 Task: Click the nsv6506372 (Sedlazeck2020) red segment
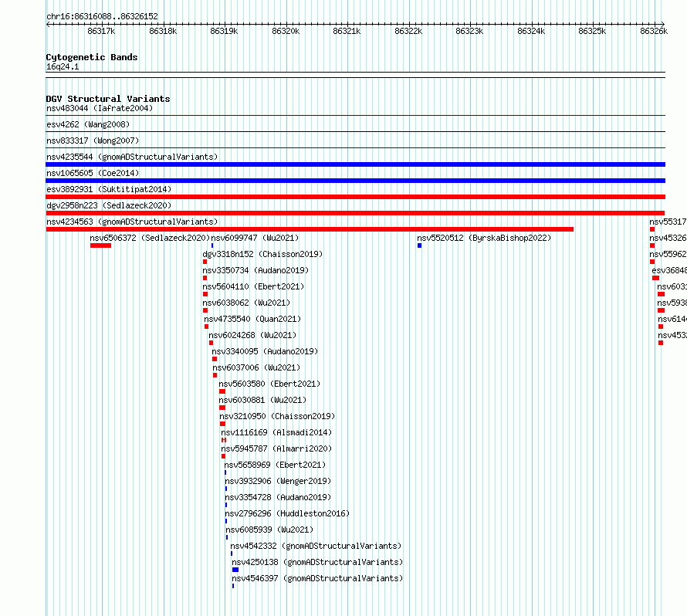coord(101,245)
